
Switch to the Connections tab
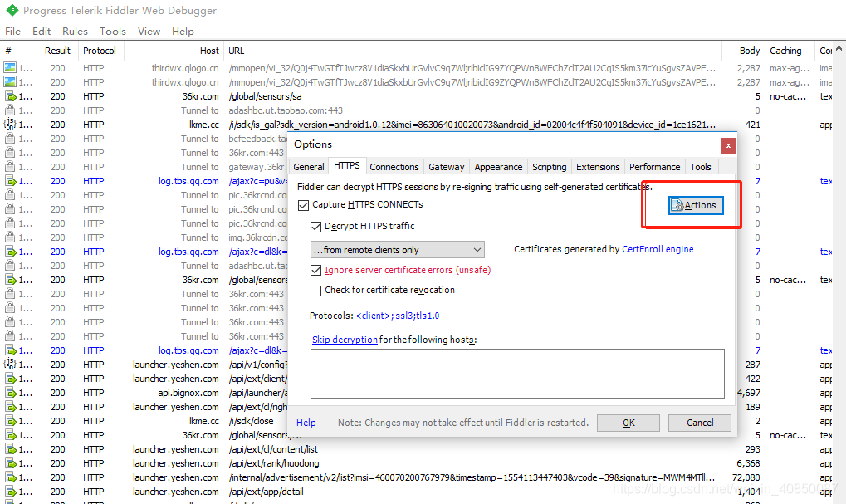[x=394, y=167]
